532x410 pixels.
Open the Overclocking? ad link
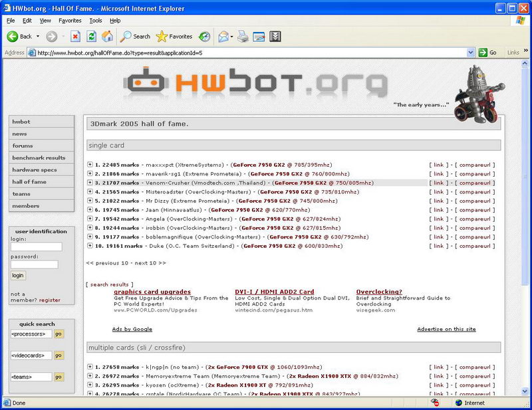[379, 292]
